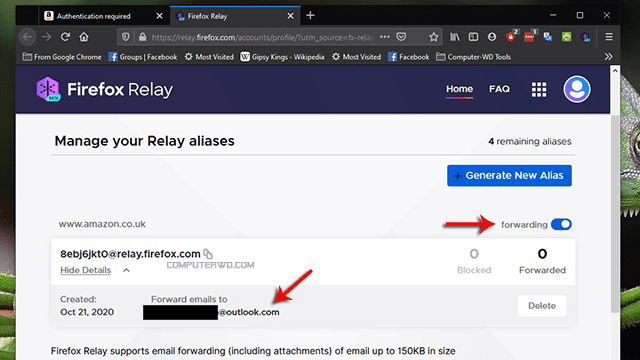Click the Firefox Relay logo

[104, 89]
